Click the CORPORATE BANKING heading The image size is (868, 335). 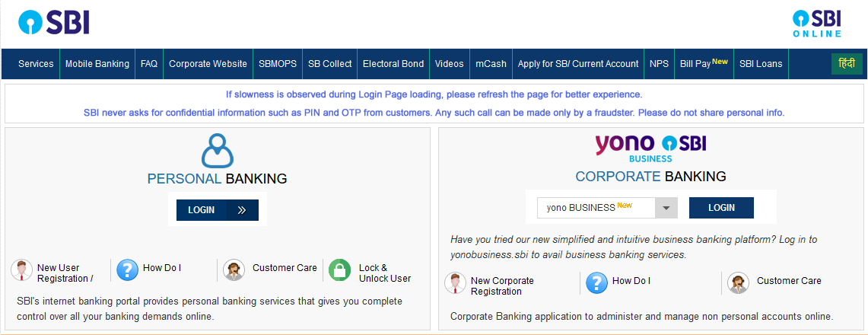coord(651,177)
